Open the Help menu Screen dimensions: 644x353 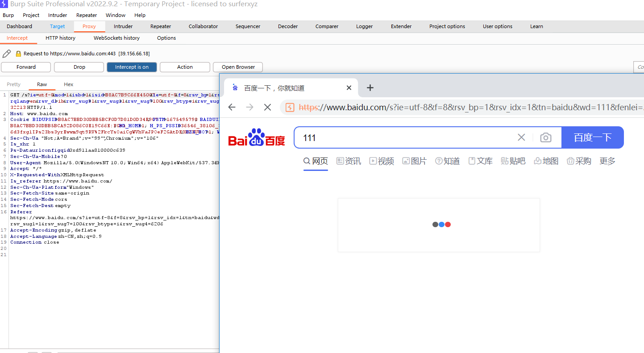140,15
